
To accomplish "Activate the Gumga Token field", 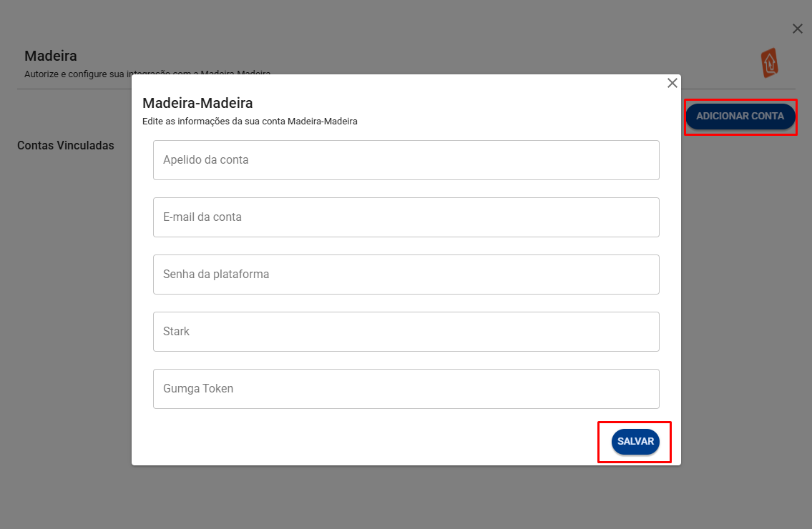I will [x=406, y=389].
